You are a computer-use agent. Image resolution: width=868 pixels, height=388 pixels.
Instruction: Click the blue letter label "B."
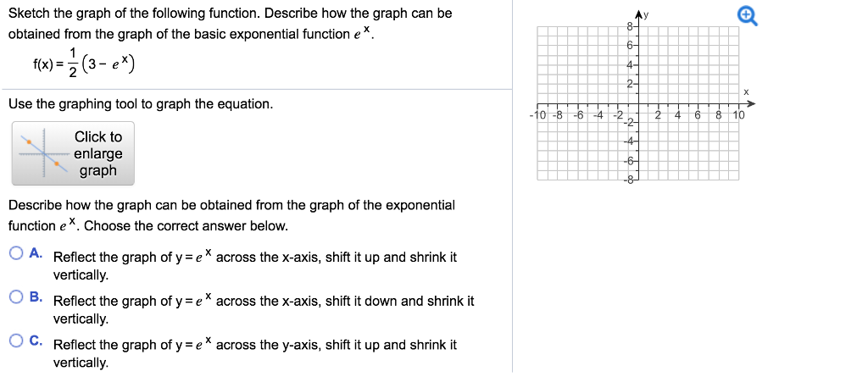36,297
